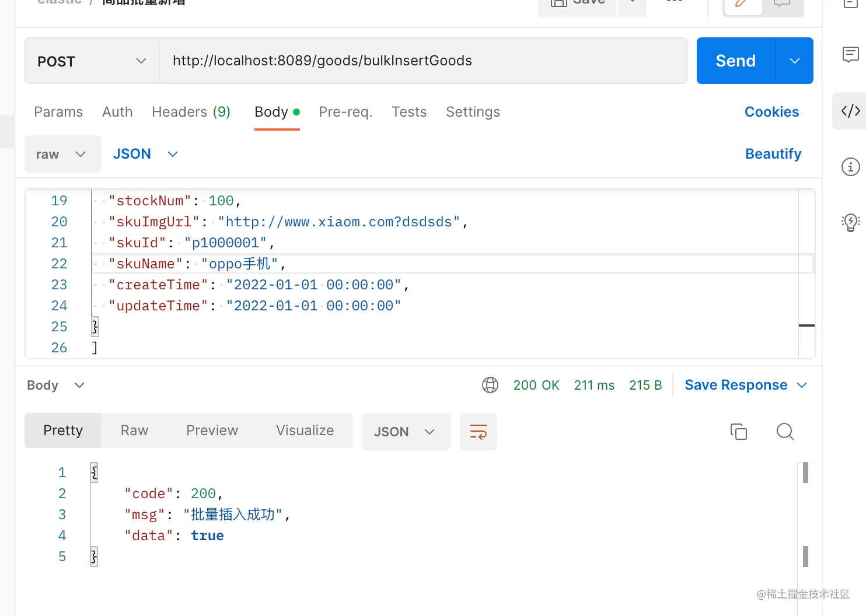This screenshot has width=866, height=616.
Task: Click the search response magnifier icon
Action: click(x=785, y=432)
